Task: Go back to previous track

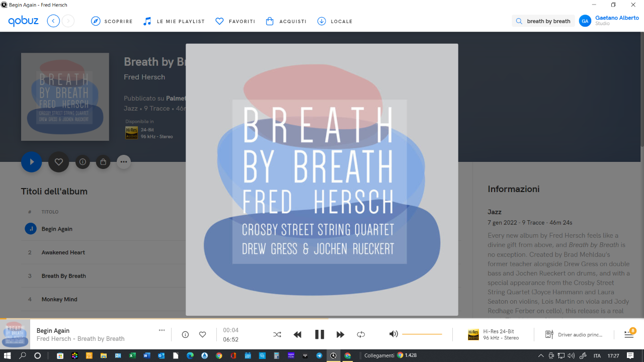Action: coord(297,334)
